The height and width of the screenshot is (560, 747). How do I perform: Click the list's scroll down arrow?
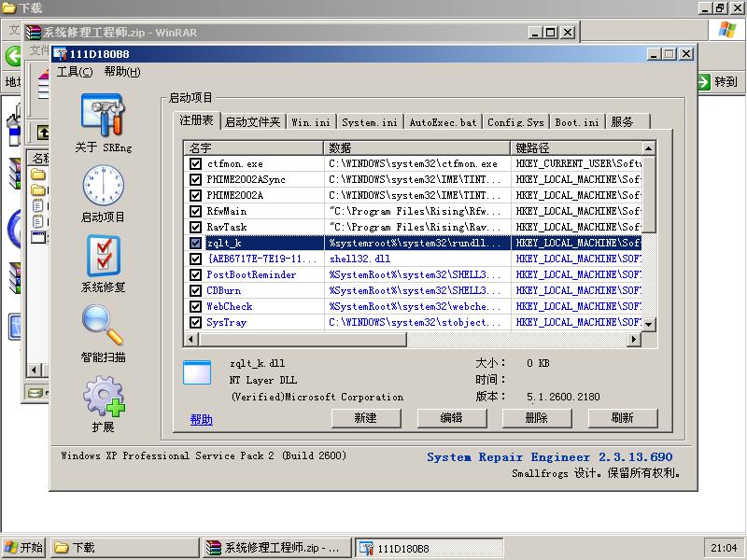pos(648,324)
